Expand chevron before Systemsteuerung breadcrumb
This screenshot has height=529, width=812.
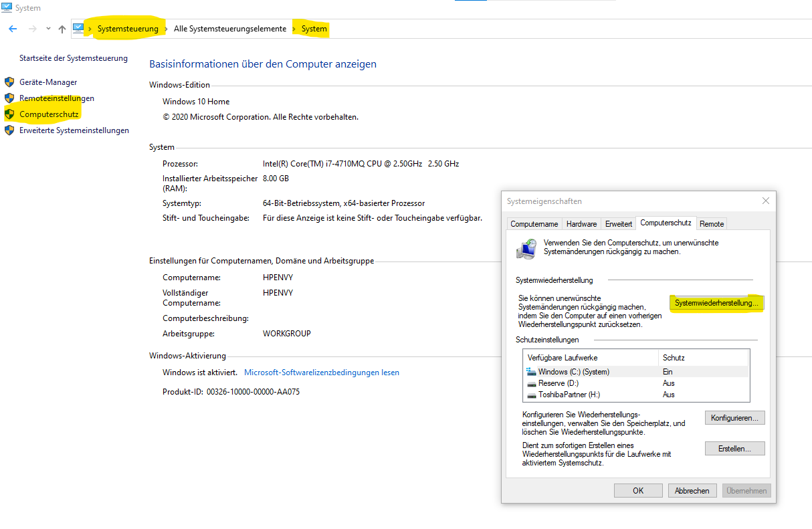point(90,29)
